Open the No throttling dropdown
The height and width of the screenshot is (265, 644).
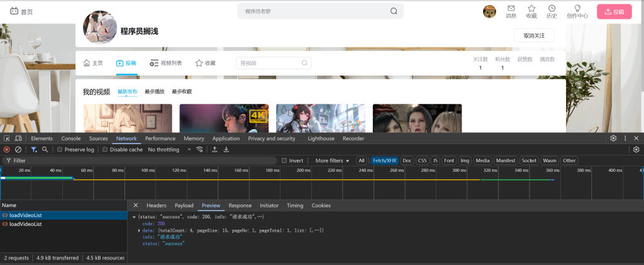tap(169, 150)
